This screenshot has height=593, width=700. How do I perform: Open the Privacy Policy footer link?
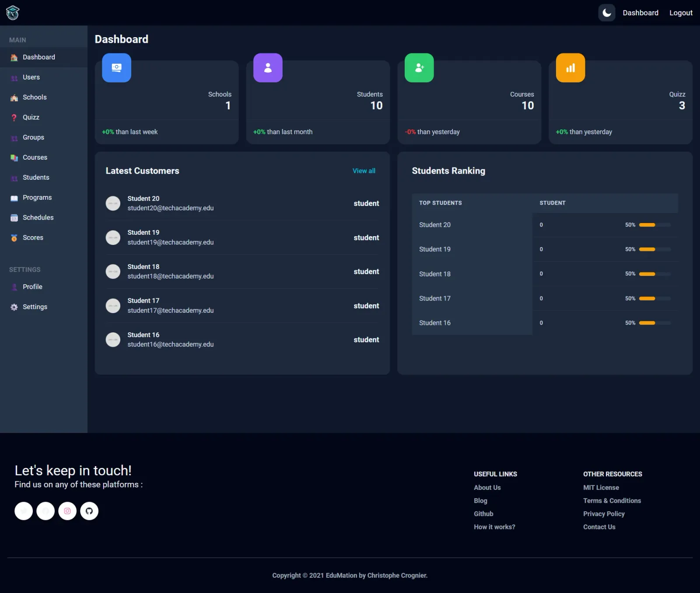point(604,514)
